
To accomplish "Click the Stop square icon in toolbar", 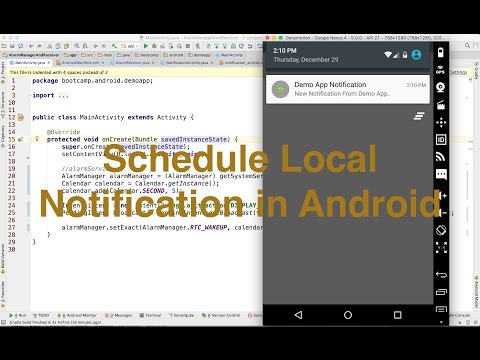I will (188, 46).
